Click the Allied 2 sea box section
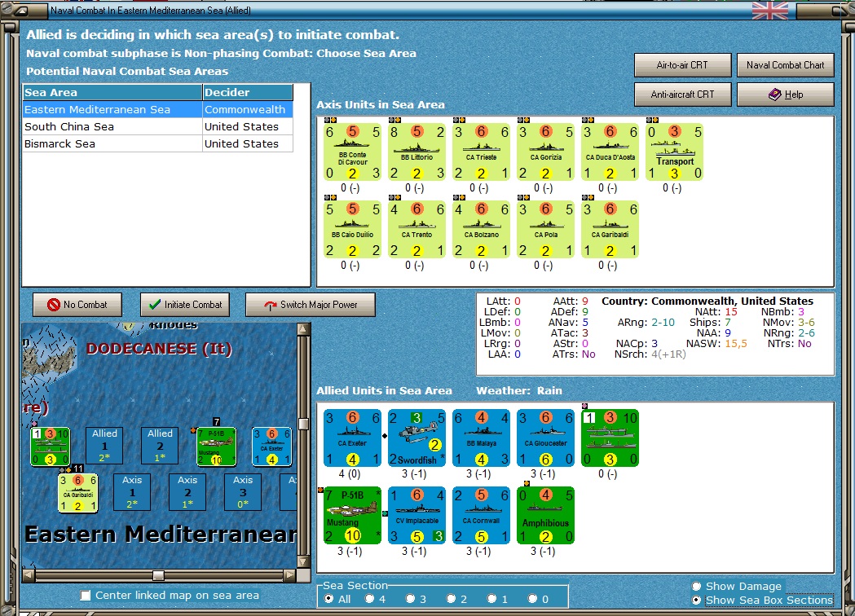Screen dimensions: 855x616 click(160, 446)
